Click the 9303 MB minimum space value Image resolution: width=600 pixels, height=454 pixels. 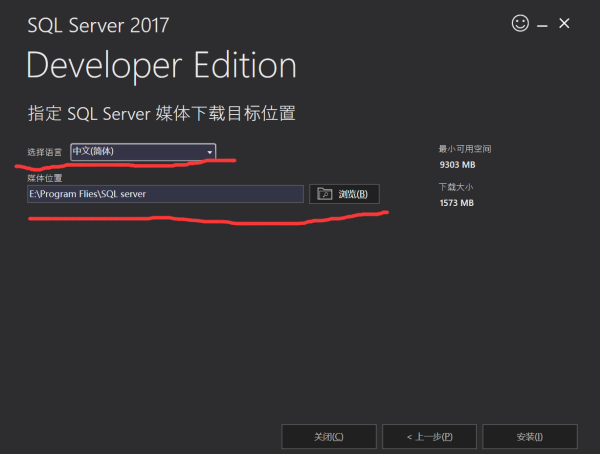tap(457, 165)
